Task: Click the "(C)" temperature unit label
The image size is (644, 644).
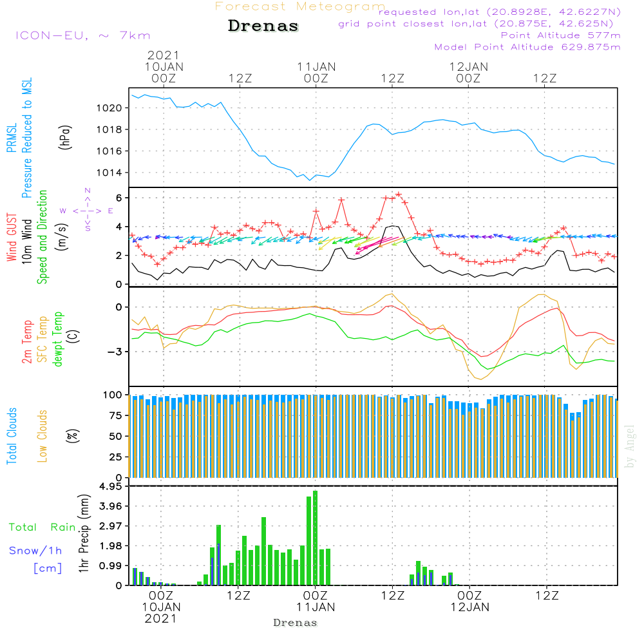Action: [73, 336]
